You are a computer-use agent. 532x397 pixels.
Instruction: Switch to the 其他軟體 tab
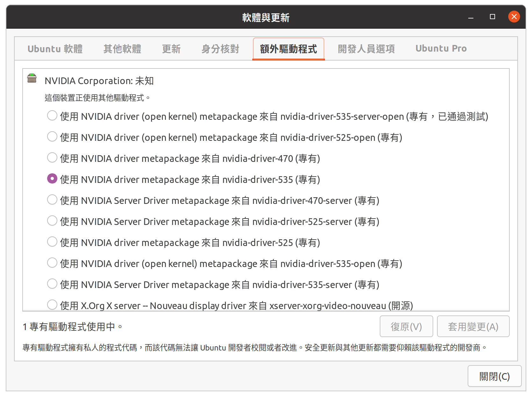[x=122, y=49]
